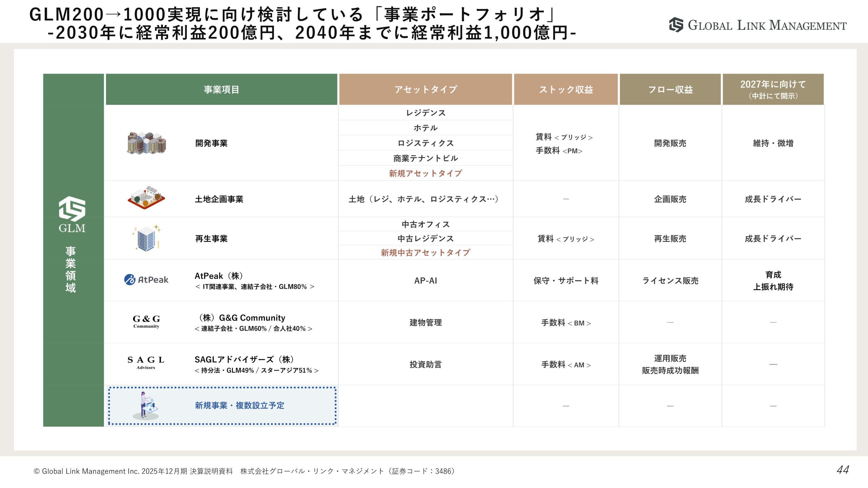Click the 新規アセットタイプ highlighted cell

pos(426,173)
